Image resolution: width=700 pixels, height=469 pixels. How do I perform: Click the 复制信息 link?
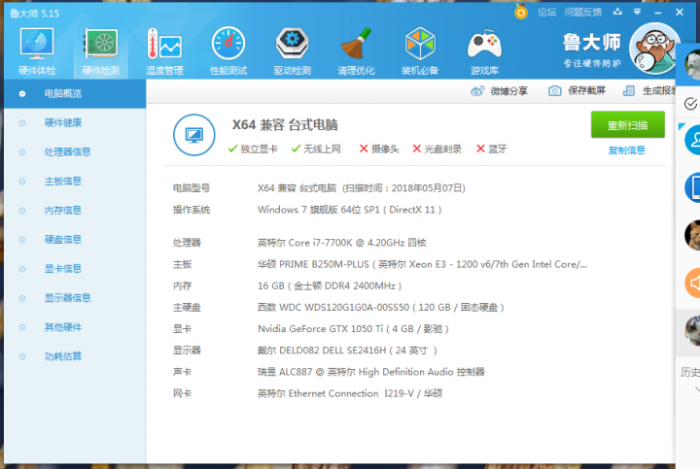click(x=627, y=151)
